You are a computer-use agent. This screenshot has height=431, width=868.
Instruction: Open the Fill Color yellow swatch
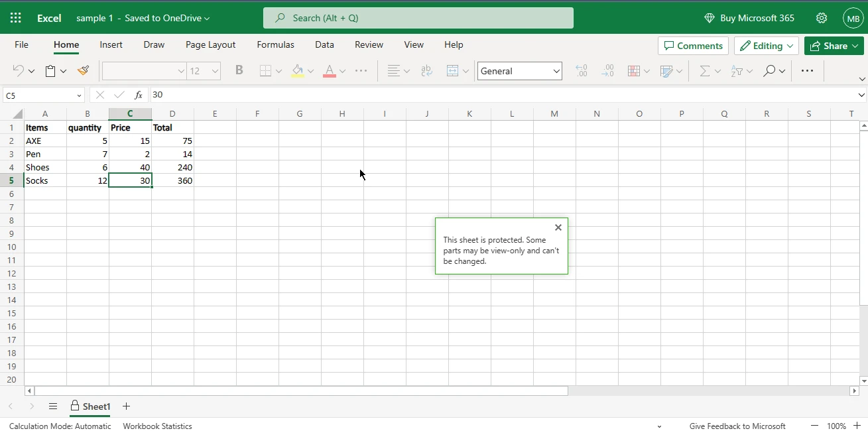(x=297, y=71)
